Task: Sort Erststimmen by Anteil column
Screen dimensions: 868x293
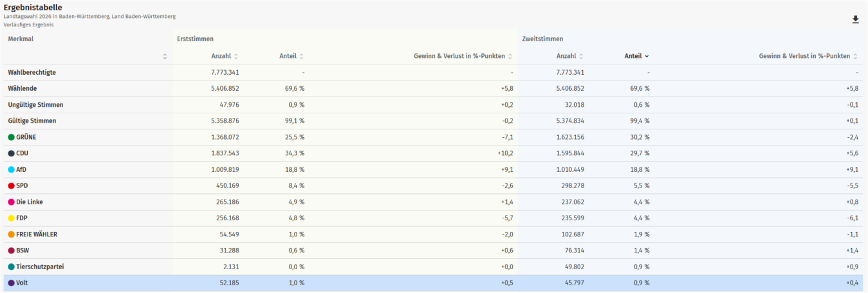Action: point(301,56)
